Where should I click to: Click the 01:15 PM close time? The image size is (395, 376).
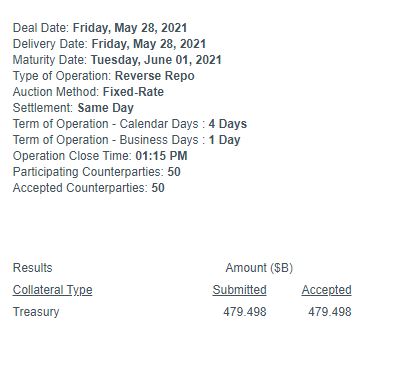click(161, 156)
